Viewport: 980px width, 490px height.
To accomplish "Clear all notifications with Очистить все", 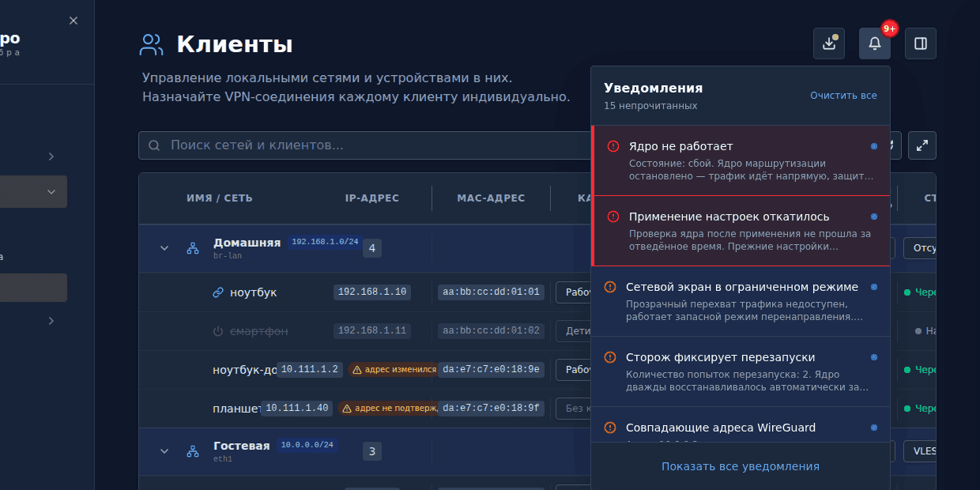I will [x=843, y=96].
